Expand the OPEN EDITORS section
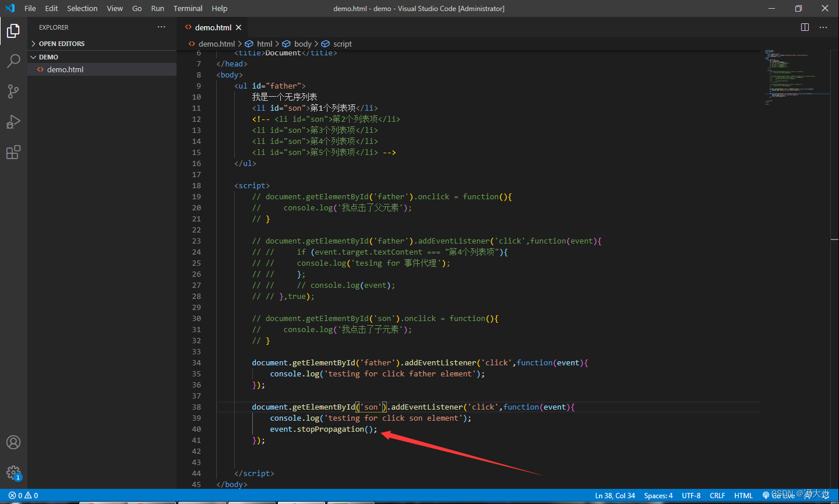Screen dimensions: 839x504 102,44
